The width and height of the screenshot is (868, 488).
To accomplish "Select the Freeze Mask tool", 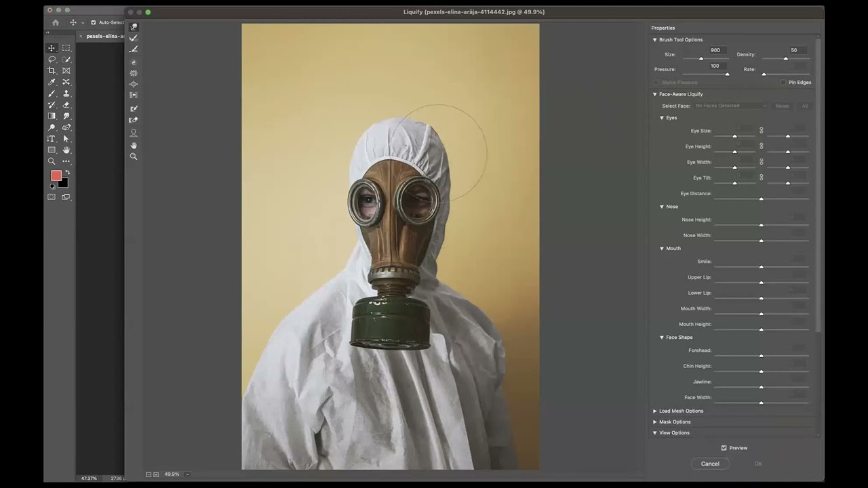I will coord(134,108).
